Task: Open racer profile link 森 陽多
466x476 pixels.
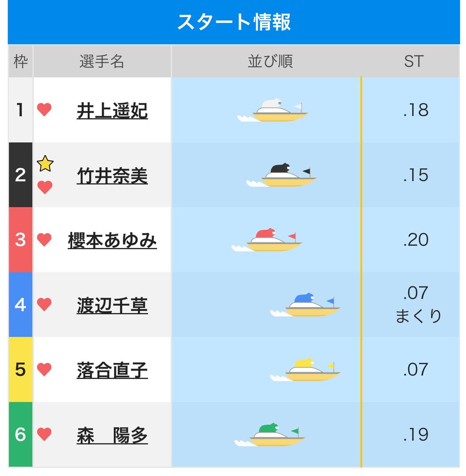Action: [x=112, y=435]
